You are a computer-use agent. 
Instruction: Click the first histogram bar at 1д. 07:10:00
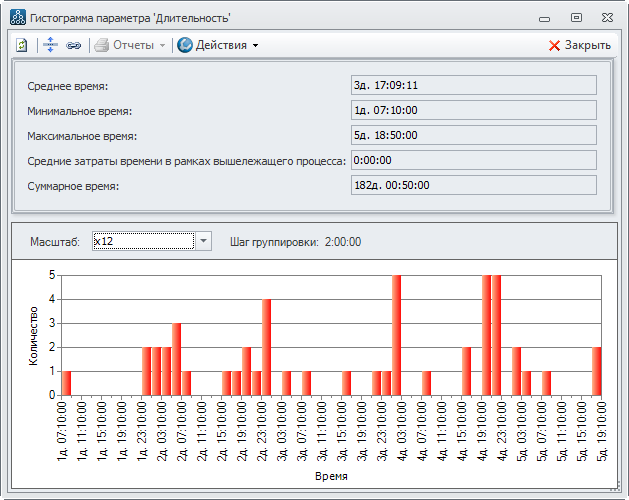[67, 383]
